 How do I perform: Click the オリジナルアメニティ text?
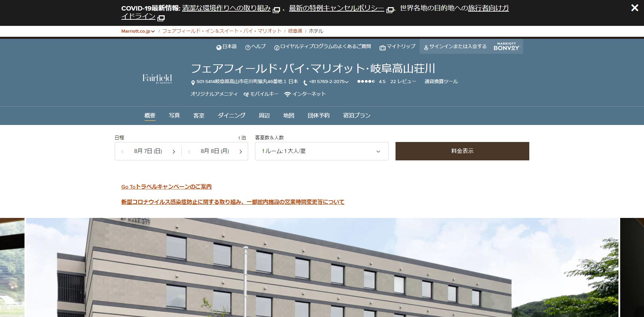[214, 94]
